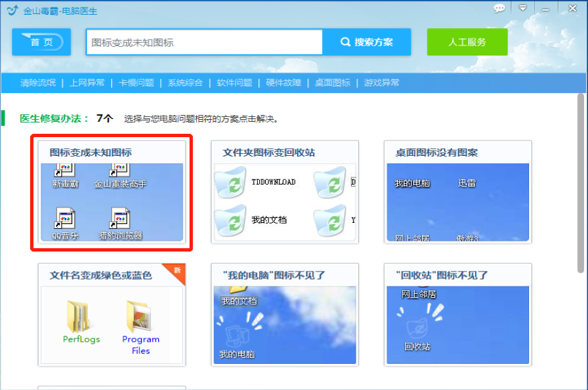The height and width of the screenshot is (390, 588).
Task: Open "回收站"图标不见了 solution card title
Action: pyautogui.click(x=442, y=276)
